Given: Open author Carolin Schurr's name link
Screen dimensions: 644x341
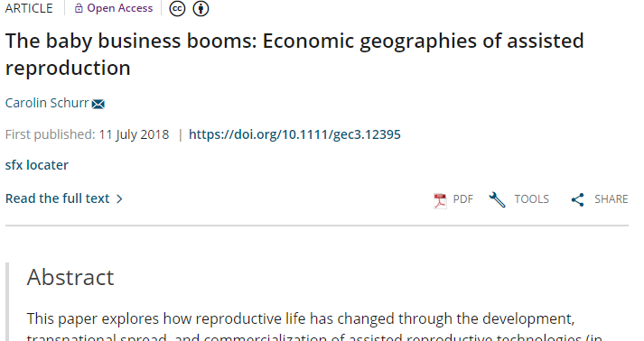Looking at the screenshot, I should tap(47, 103).
